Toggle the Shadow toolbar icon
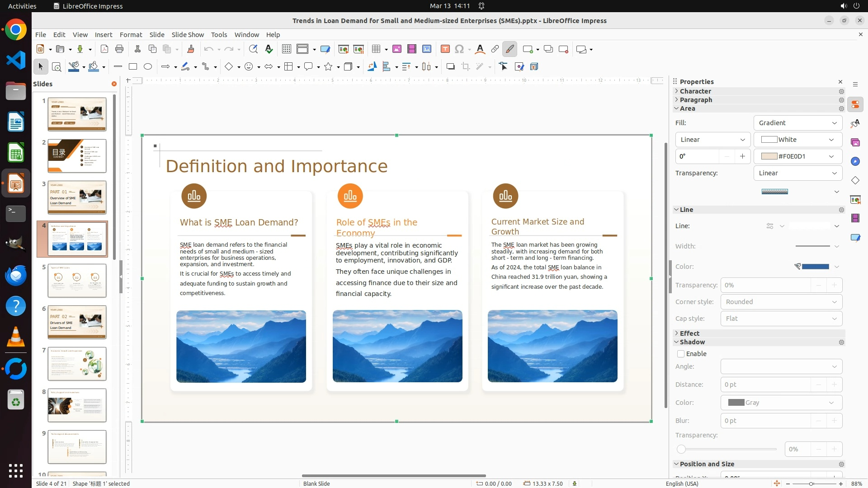This screenshot has width=868, height=488. (x=450, y=67)
